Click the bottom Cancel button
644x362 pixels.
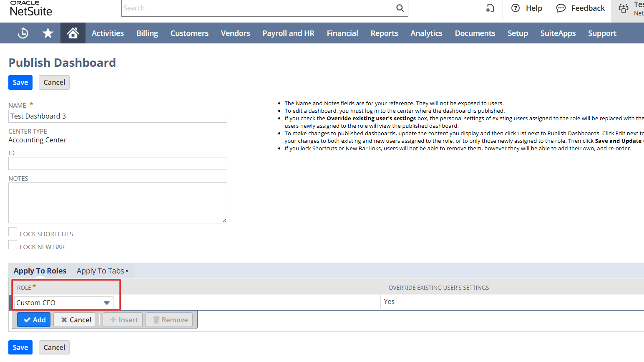(x=54, y=347)
